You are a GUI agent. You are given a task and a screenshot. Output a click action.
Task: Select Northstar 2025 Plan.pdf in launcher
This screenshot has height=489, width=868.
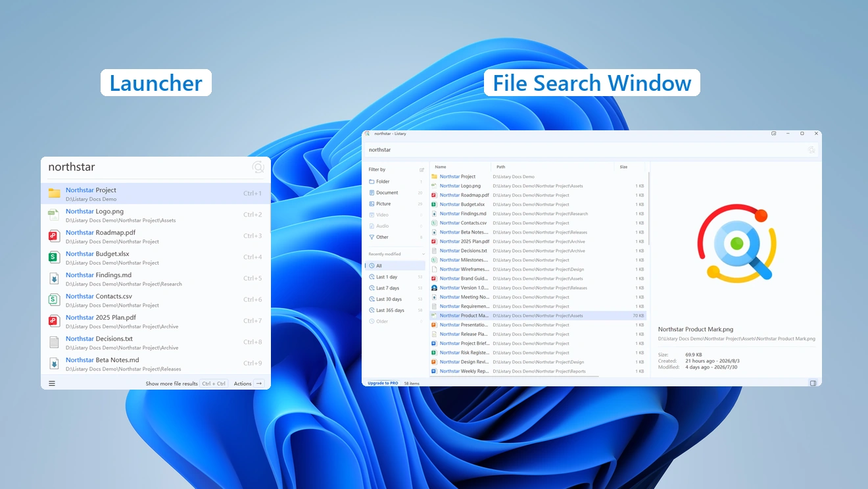[x=156, y=321]
